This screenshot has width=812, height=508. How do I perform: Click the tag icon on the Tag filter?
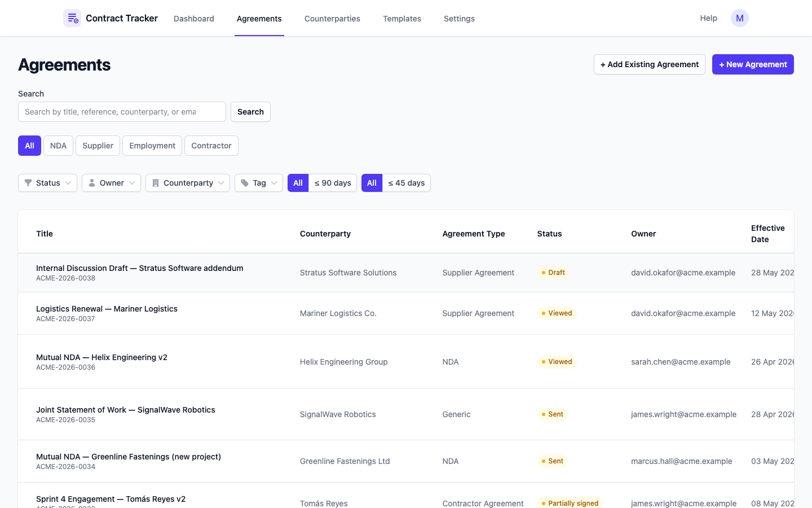point(245,183)
